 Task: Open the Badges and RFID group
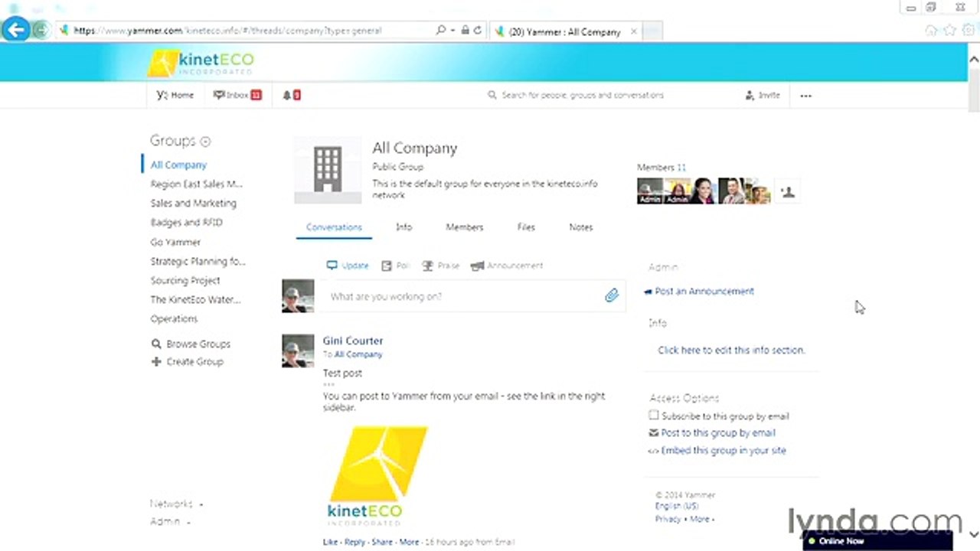pos(186,222)
